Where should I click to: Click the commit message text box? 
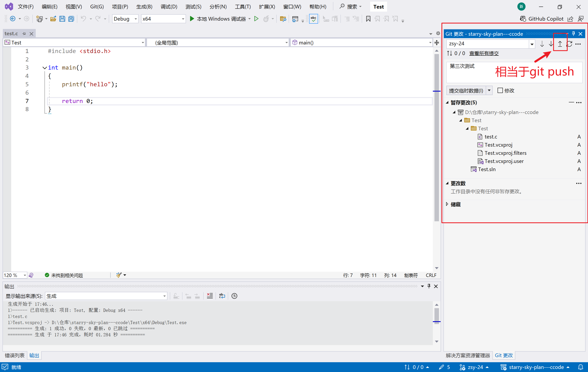(514, 72)
